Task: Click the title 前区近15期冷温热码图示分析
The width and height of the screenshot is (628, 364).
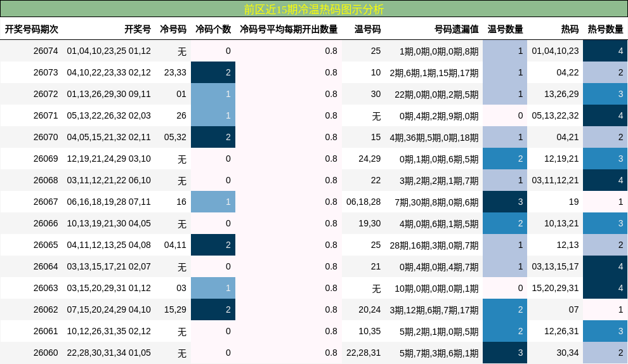Action: pos(313,10)
